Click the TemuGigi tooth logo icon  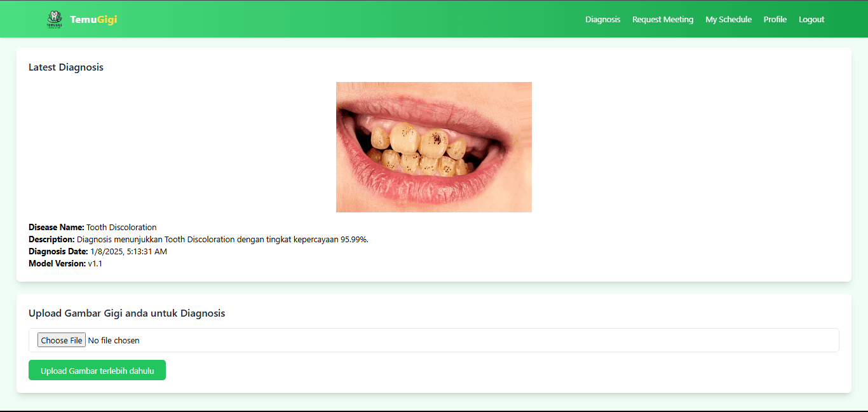pyautogui.click(x=55, y=20)
